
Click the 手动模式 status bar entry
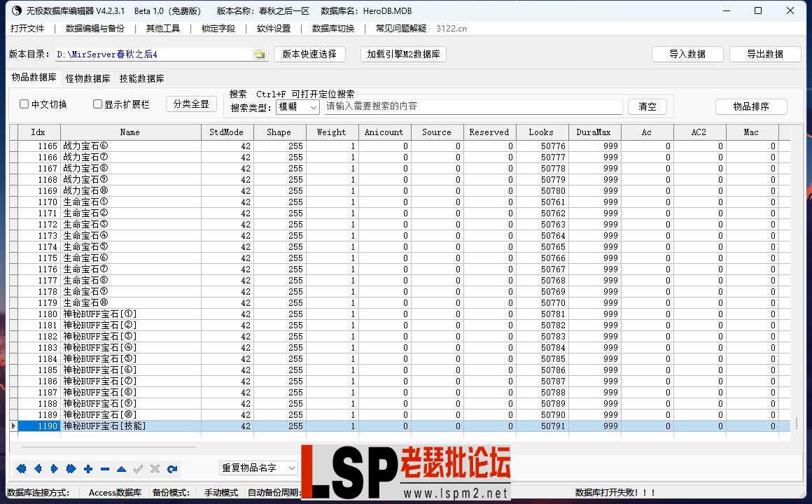(x=221, y=493)
